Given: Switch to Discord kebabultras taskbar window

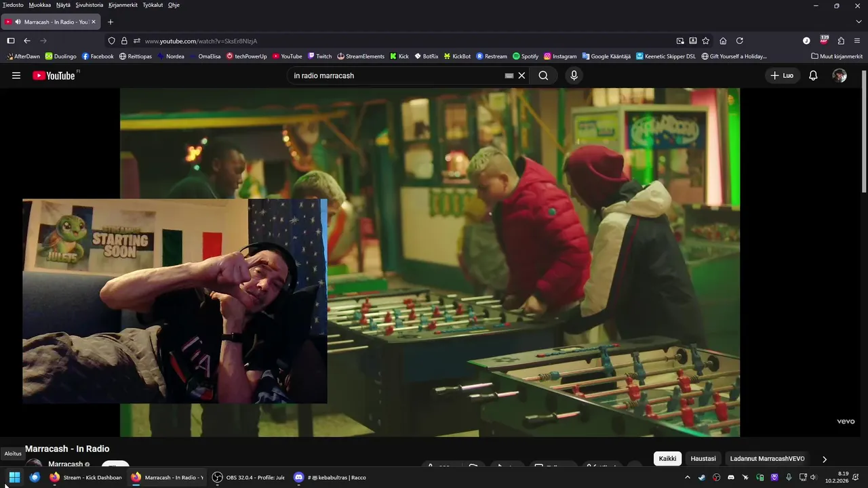Looking at the screenshot, I should (x=330, y=477).
